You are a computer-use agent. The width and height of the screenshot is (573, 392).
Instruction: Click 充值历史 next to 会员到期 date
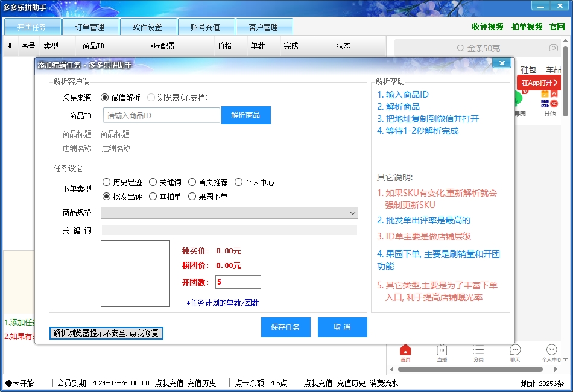[201, 383]
